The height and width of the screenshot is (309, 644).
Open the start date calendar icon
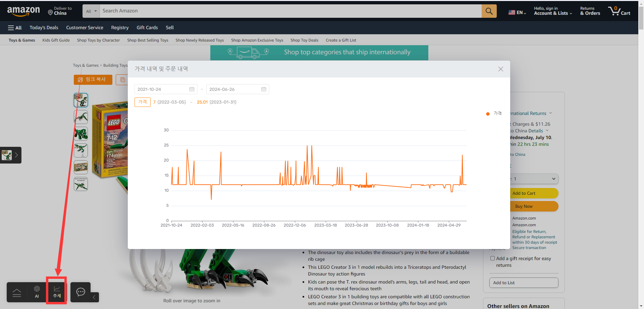click(192, 89)
